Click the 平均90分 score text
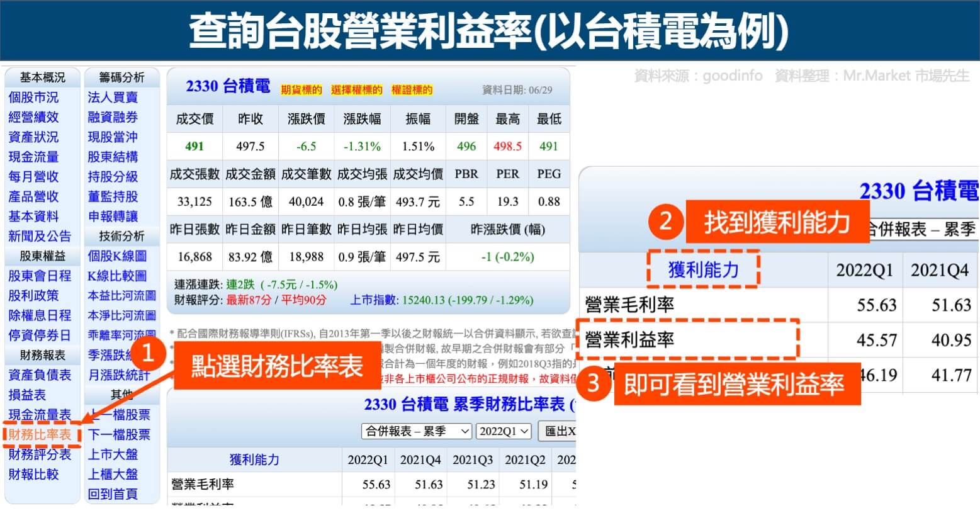 (x=303, y=300)
